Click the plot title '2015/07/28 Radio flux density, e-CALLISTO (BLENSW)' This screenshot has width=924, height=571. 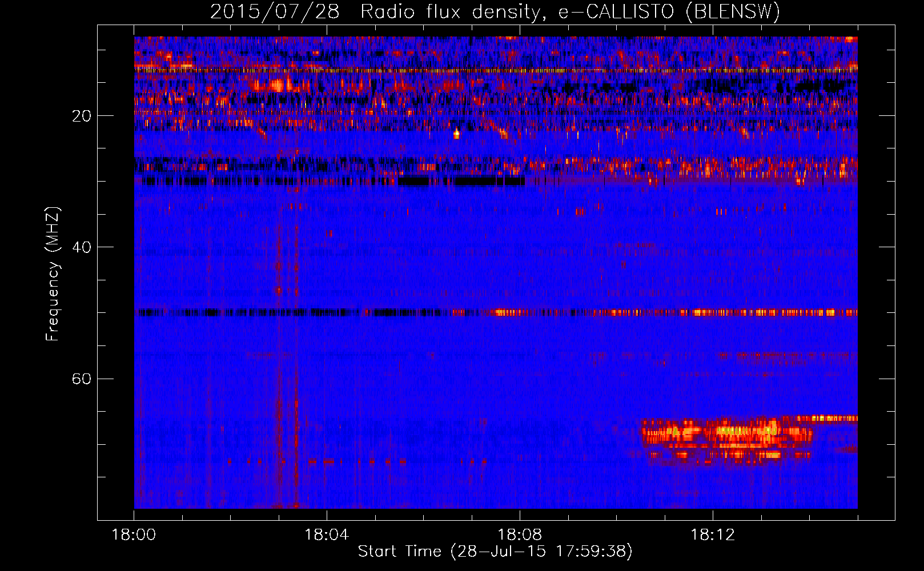click(x=495, y=11)
